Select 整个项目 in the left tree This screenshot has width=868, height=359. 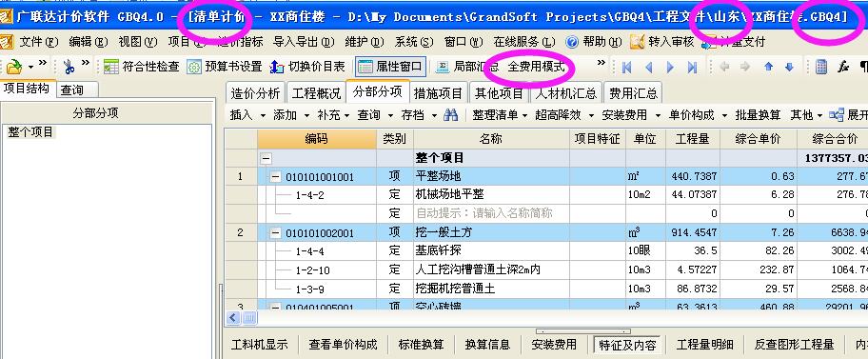point(30,132)
